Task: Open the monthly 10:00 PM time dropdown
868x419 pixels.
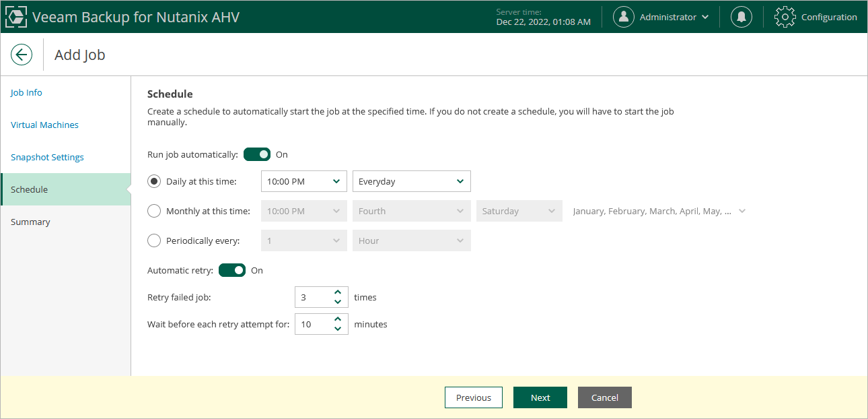Action: [x=304, y=211]
